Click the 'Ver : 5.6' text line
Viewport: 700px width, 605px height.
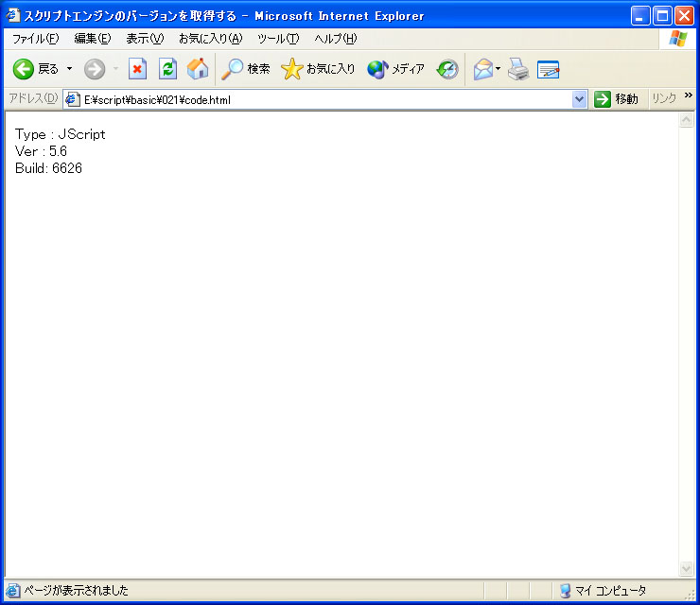coord(41,151)
